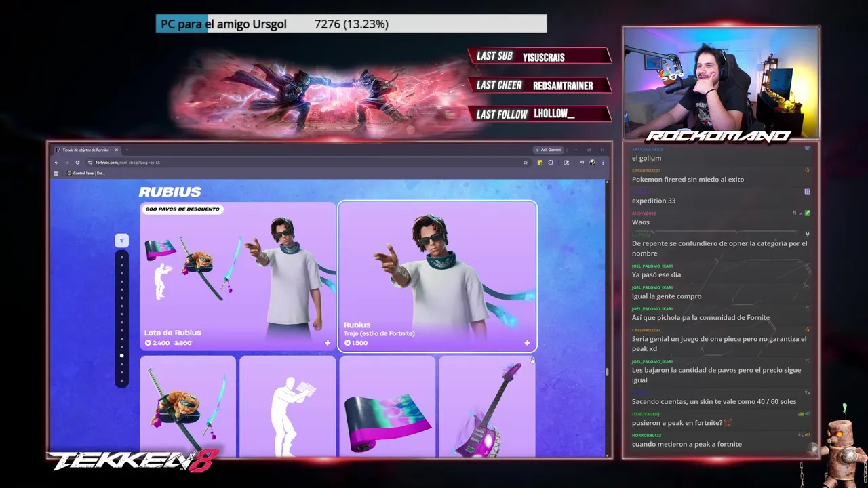Screen dimensions: 868x488
Task: Click the 900 Pavos de descuento badge
Action: [182, 209]
